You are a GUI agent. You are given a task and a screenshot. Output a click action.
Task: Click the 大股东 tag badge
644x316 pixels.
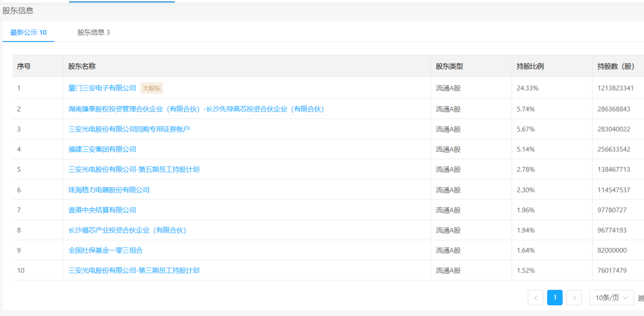point(151,88)
